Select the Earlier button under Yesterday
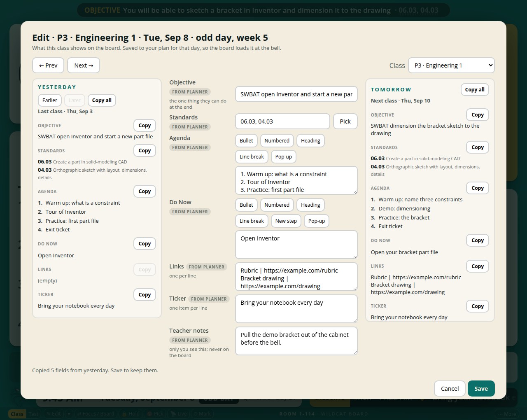This screenshot has height=420, width=527. [x=50, y=100]
